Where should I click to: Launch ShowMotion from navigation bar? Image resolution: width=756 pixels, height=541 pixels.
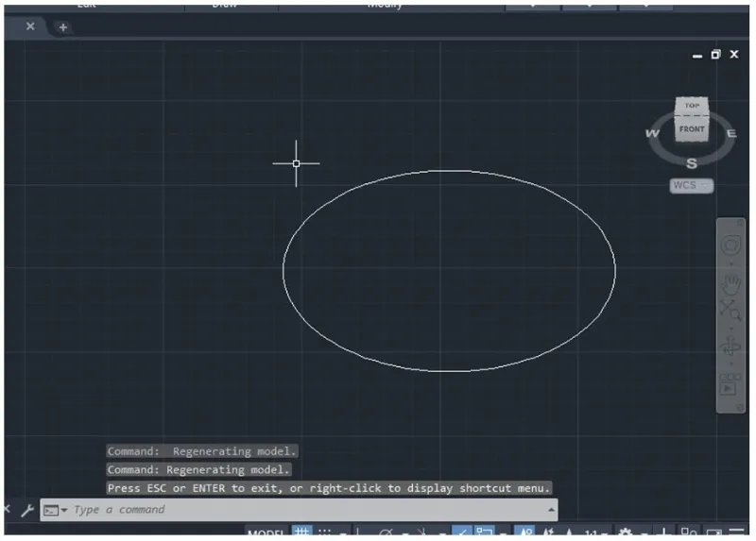pyautogui.click(x=730, y=384)
